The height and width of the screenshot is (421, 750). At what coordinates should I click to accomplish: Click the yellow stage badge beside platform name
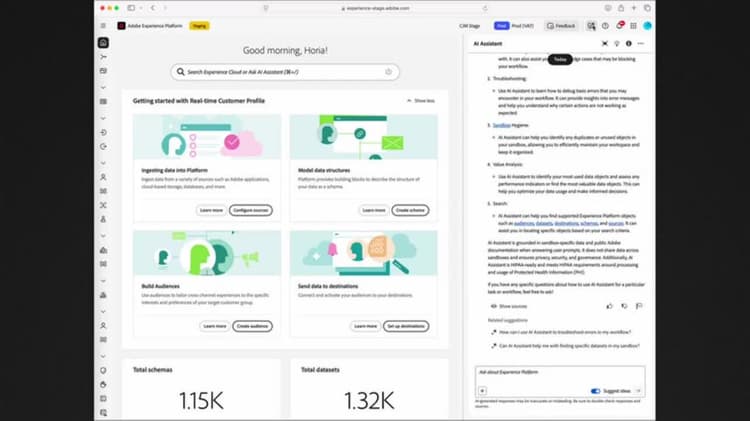199,26
